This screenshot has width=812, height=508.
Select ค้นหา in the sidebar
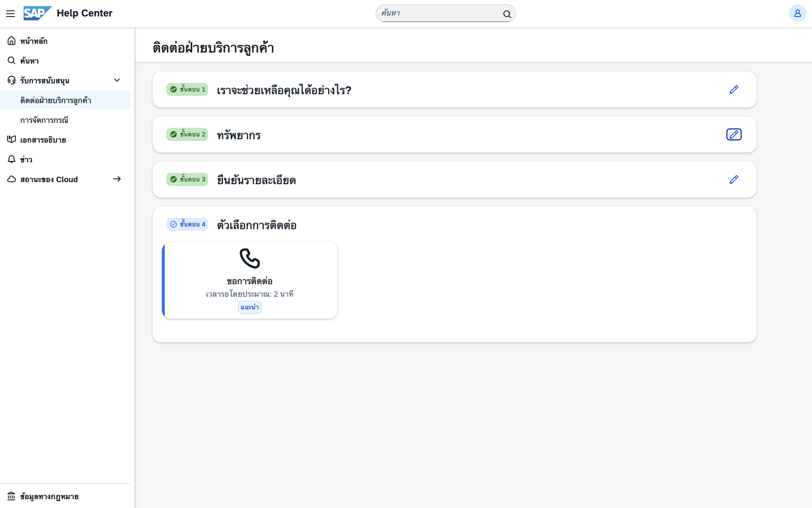(29, 61)
